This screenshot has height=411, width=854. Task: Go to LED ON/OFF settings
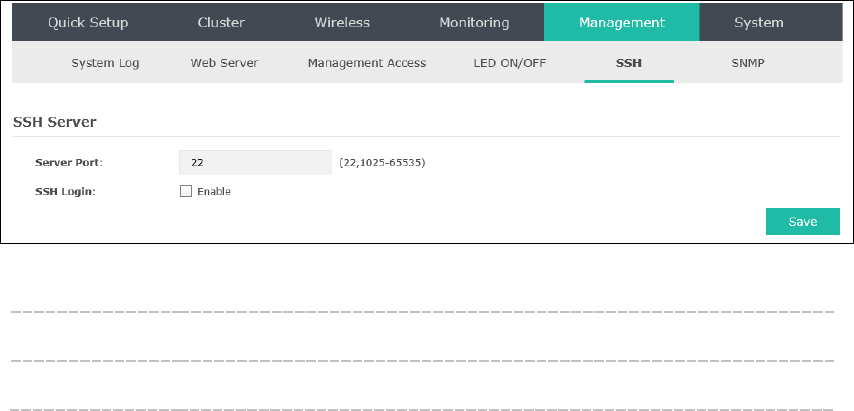[x=510, y=63]
